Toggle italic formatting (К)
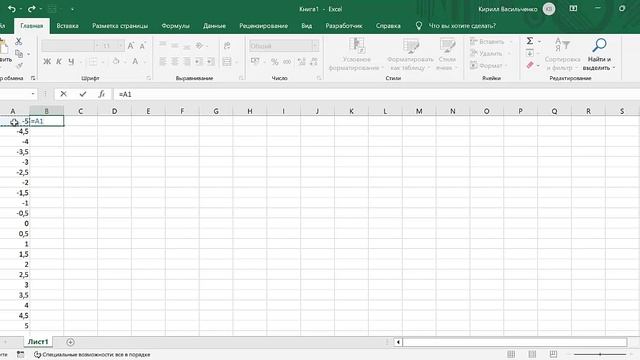 click(59, 62)
